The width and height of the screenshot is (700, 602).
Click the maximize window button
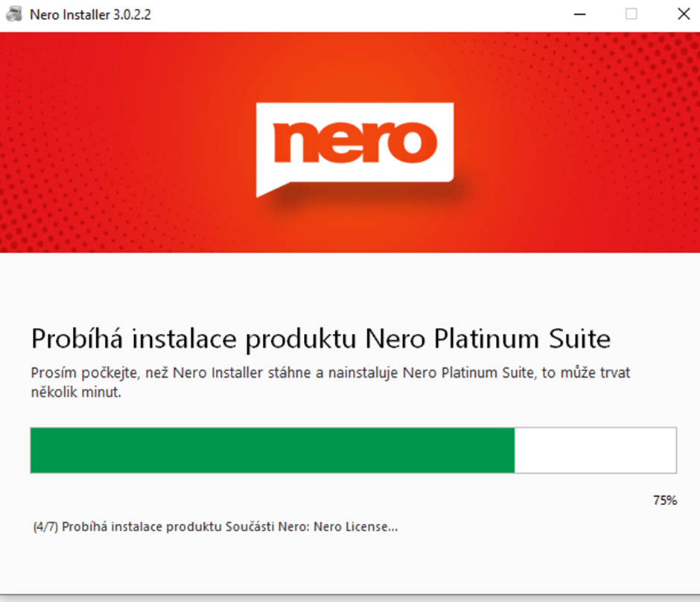[x=632, y=13]
